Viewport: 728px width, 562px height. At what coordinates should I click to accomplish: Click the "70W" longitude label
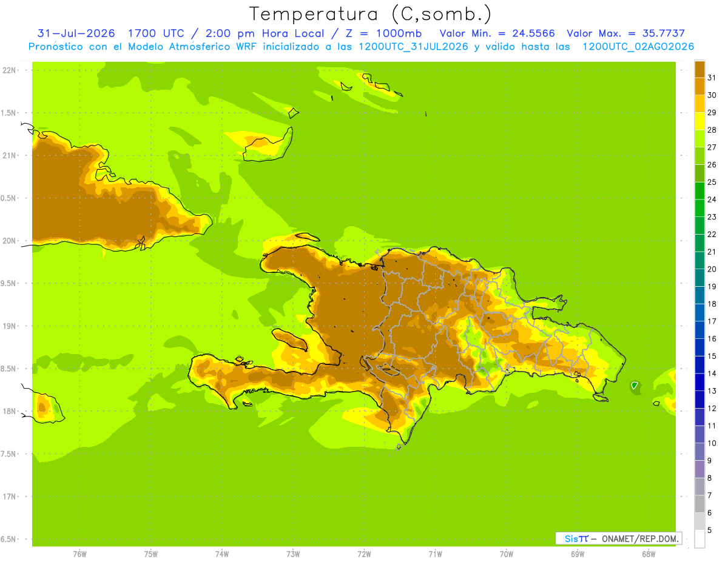pos(507,554)
